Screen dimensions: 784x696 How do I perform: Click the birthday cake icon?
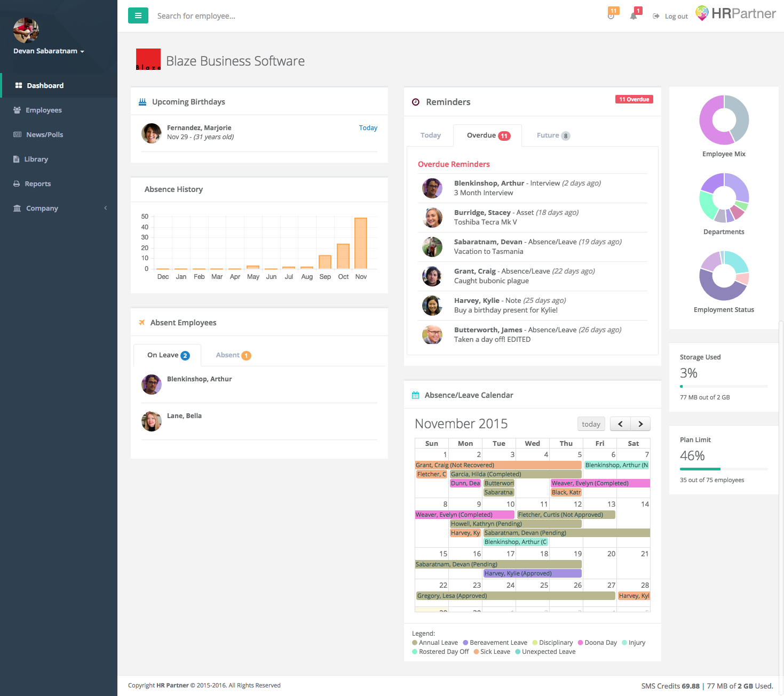coord(142,102)
